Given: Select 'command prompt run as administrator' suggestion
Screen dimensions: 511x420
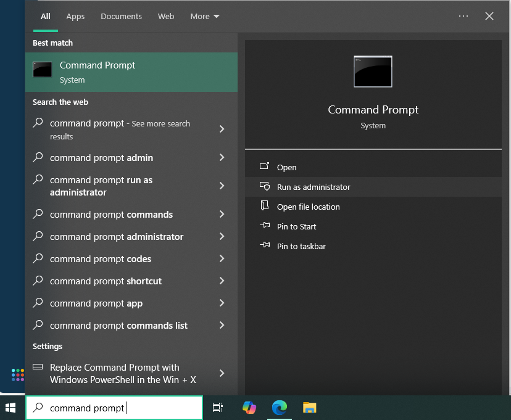Looking at the screenshot, I should 131,186.
